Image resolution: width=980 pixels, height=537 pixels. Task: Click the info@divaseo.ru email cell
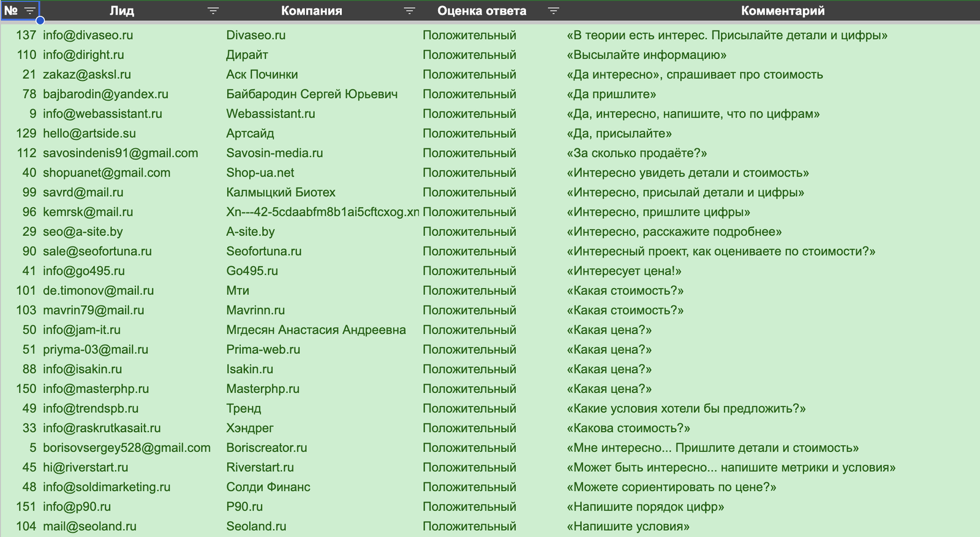coord(88,35)
